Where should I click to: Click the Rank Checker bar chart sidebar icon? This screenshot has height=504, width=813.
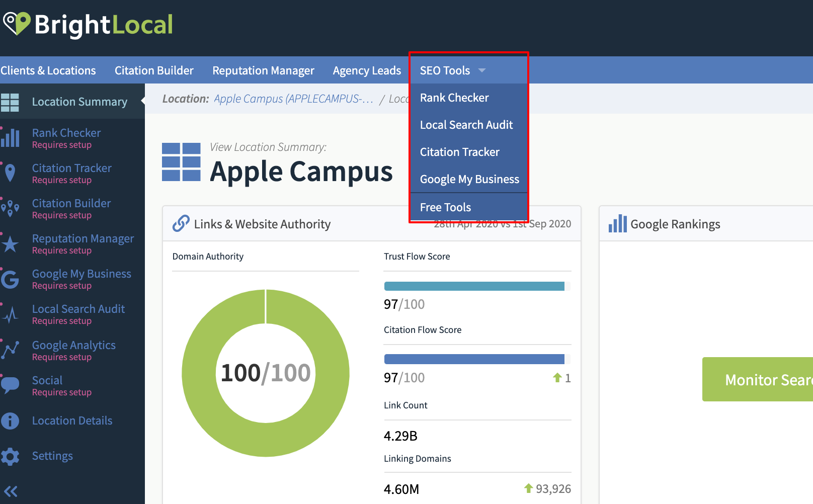pyautogui.click(x=10, y=138)
